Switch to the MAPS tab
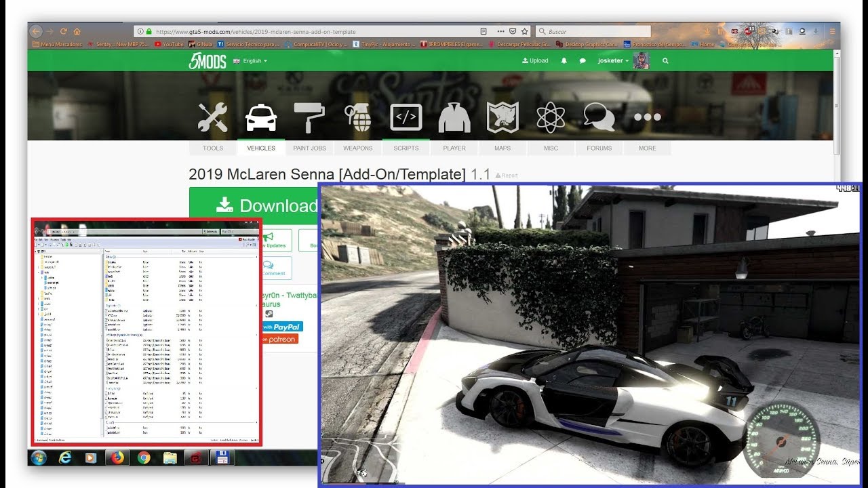 (502, 148)
